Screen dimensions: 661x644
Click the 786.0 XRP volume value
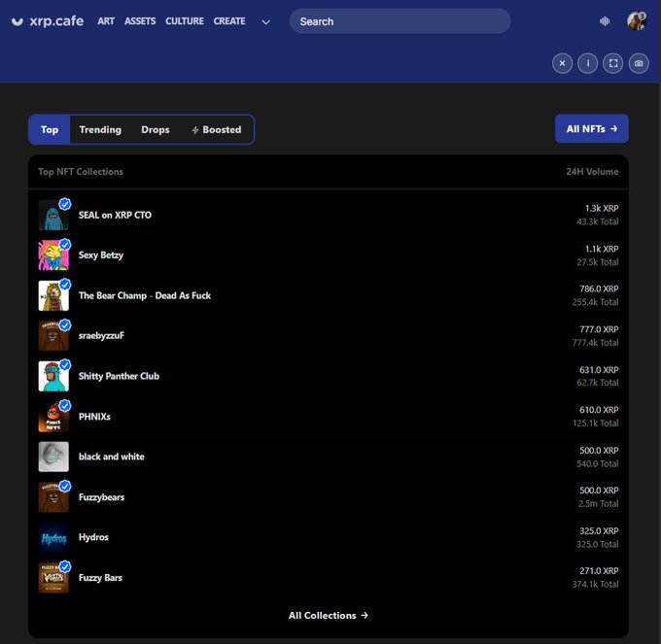599,288
